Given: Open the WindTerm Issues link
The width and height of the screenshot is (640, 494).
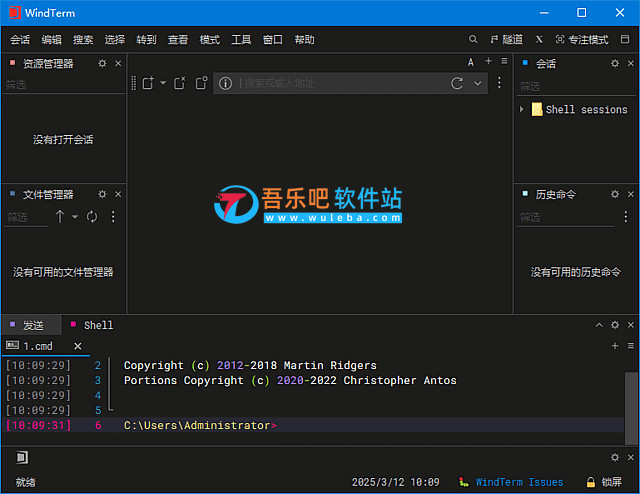Looking at the screenshot, I should 519,482.
